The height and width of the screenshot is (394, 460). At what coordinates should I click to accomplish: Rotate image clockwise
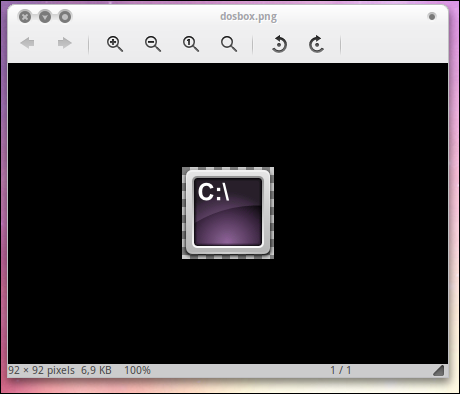coord(316,44)
